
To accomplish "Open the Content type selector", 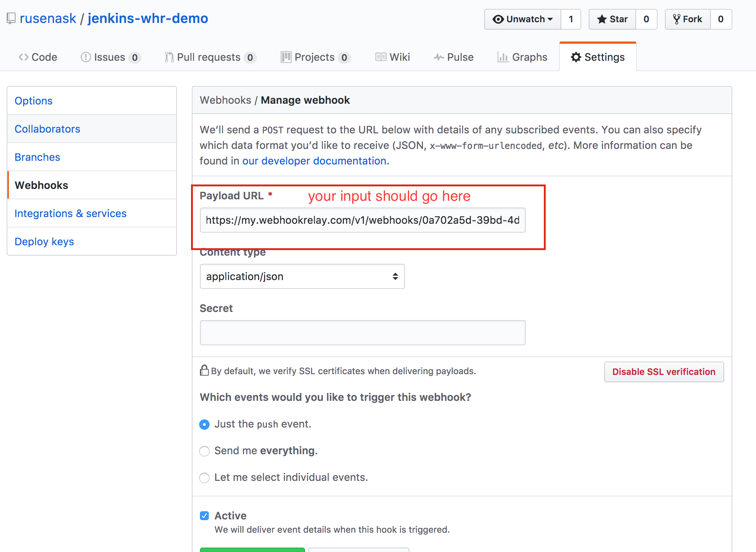I will [x=302, y=276].
